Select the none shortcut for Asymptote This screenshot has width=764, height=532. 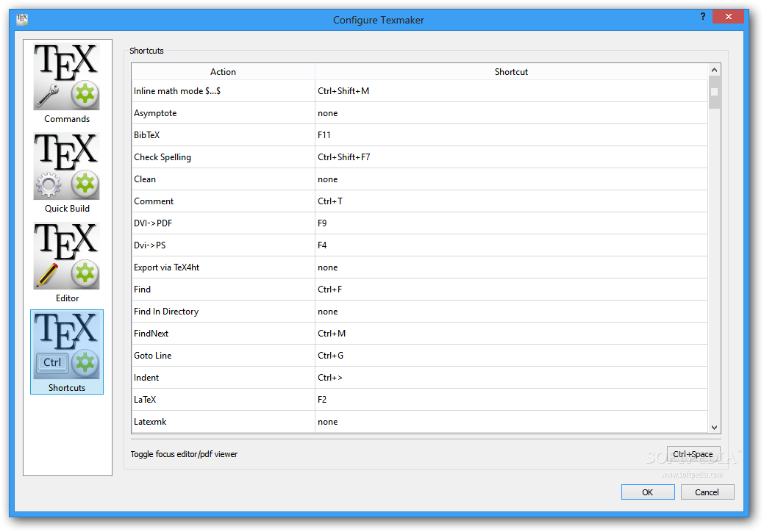511,113
